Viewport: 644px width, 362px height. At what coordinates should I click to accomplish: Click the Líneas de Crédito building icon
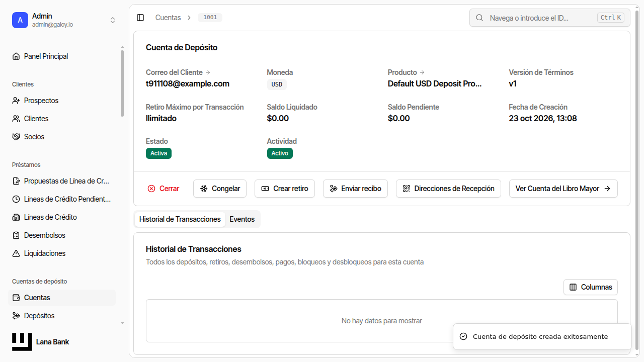(x=16, y=217)
